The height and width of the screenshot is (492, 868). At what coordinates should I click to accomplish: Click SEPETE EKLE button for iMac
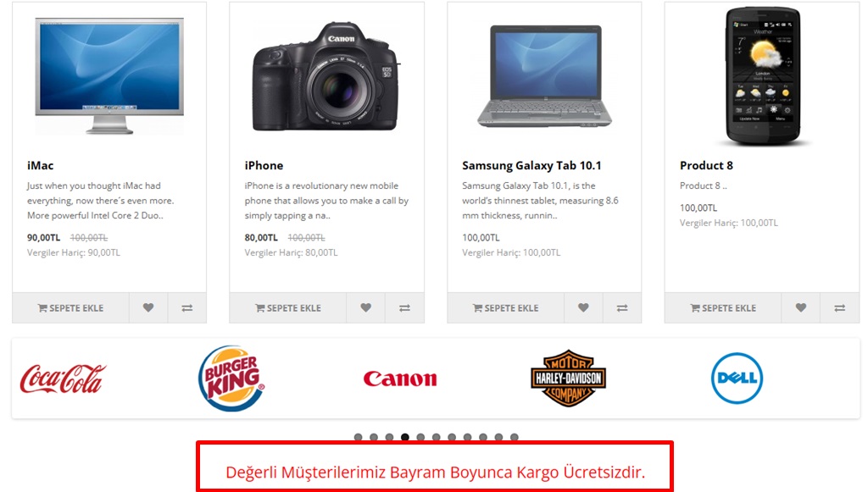point(71,308)
